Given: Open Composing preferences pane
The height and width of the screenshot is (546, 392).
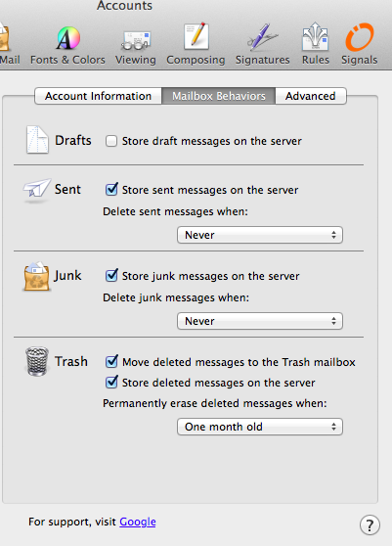Looking at the screenshot, I should tap(196, 44).
